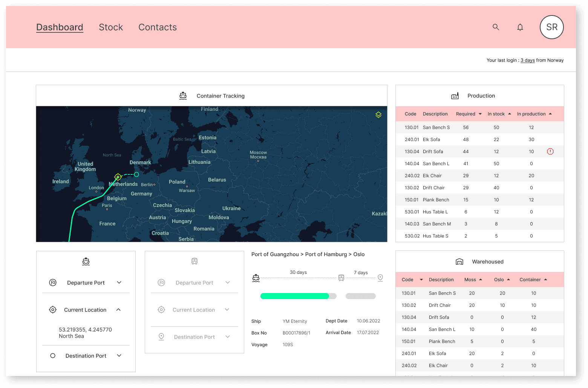The height and width of the screenshot is (388, 588).
Task: Expand Departure Port in the train panel
Action: pyautogui.click(x=227, y=282)
